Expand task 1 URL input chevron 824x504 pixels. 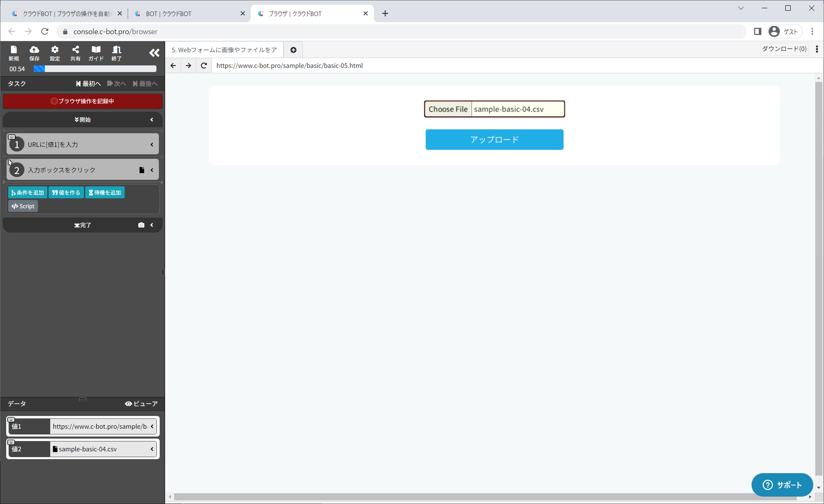tap(152, 144)
